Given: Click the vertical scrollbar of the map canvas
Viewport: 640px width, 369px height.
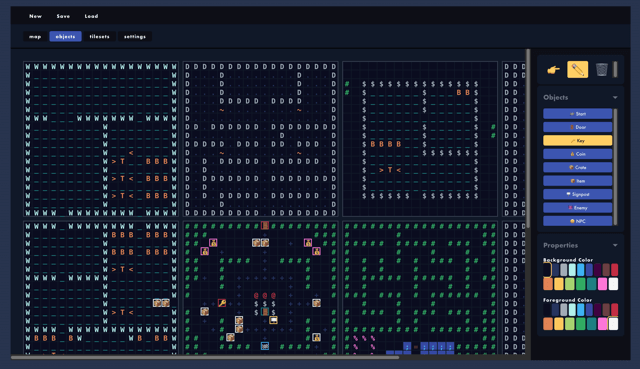Looking at the screenshot, I should pyautogui.click(x=528, y=139).
